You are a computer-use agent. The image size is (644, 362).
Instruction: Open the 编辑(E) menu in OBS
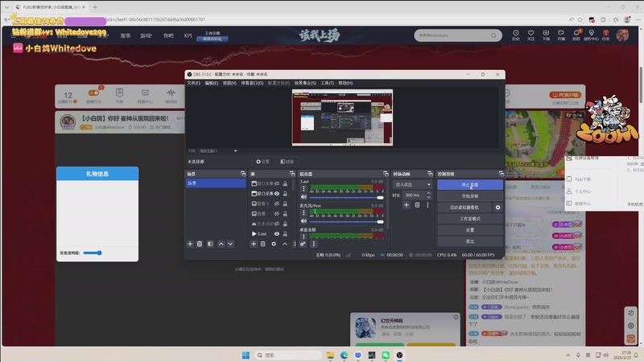pos(212,83)
